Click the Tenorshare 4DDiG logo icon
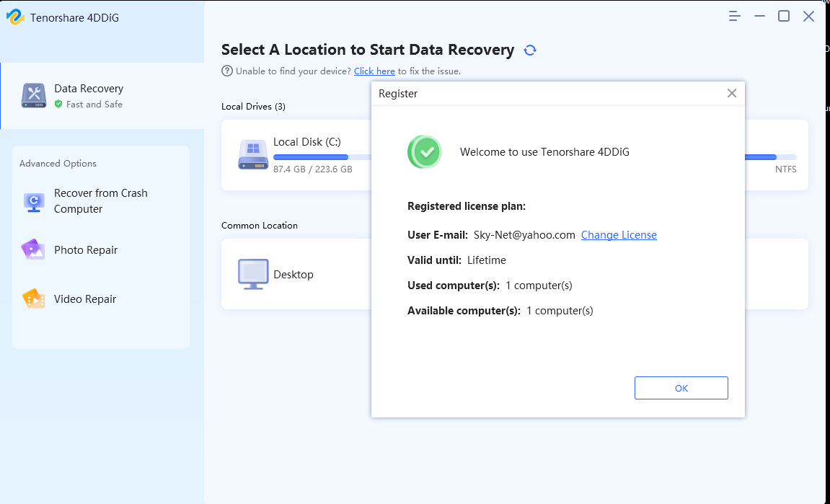The image size is (830, 504). coord(15,17)
